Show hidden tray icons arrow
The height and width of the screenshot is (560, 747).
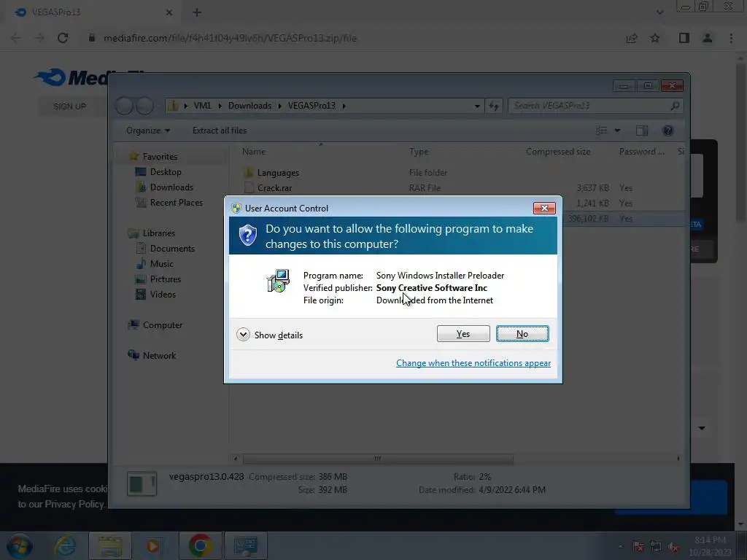(x=620, y=547)
